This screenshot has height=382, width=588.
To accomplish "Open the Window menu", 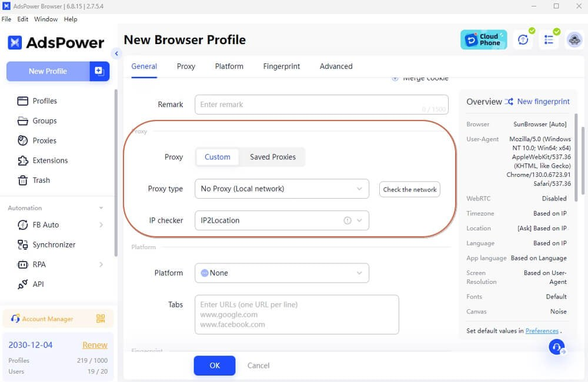I will tap(46, 19).
